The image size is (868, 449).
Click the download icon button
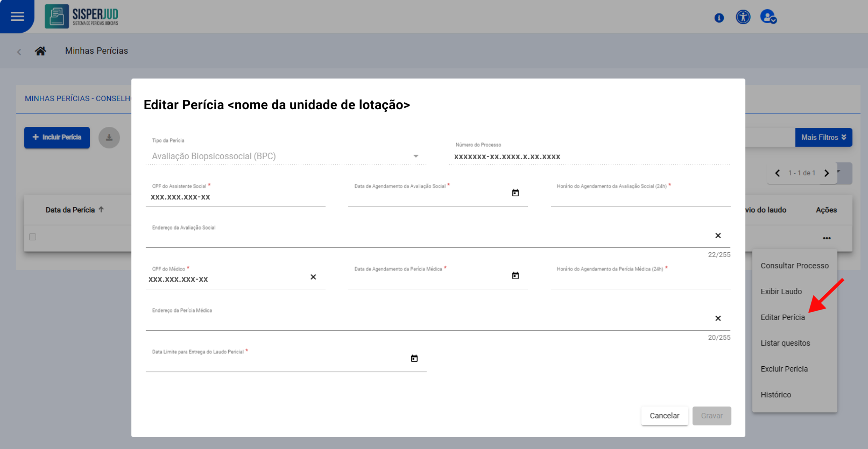pyautogui.click(x=109, y=137)
